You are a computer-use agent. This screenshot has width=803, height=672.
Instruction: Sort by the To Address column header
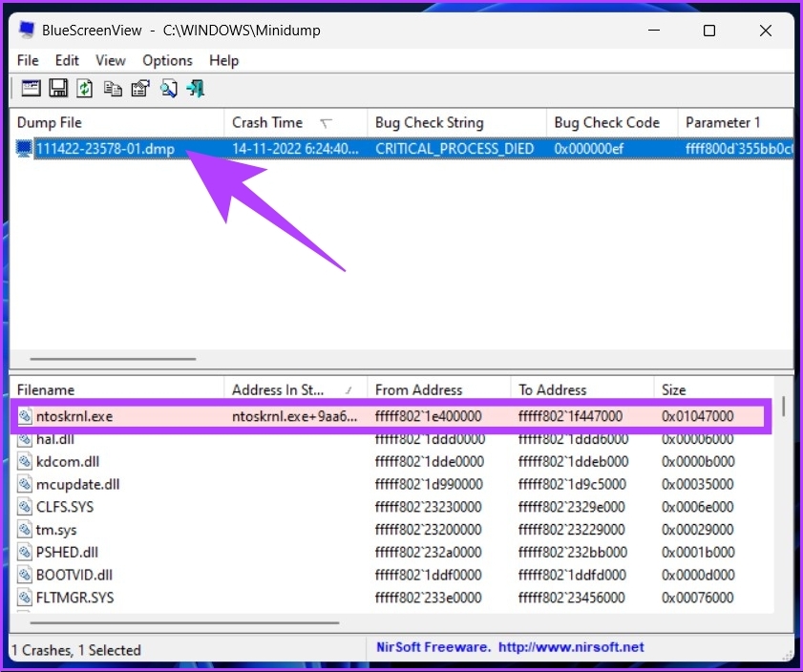582,390
